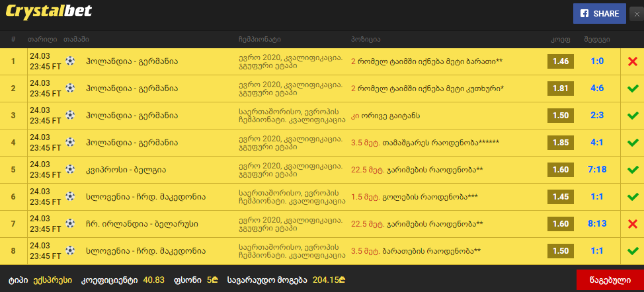Click the თარიღი column header
Image resolution: width=644 pixels, height=292 pixels.
[42, 40]
